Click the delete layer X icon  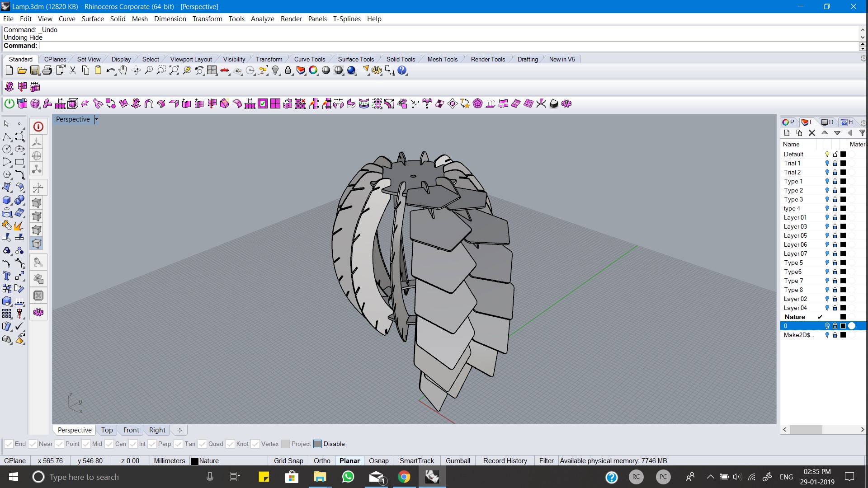click(812, 133)
